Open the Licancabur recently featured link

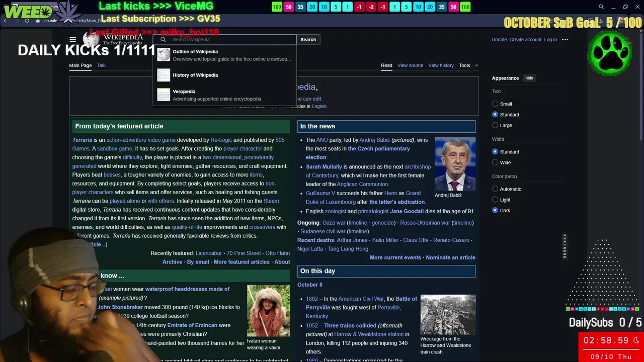click(209, 253)
